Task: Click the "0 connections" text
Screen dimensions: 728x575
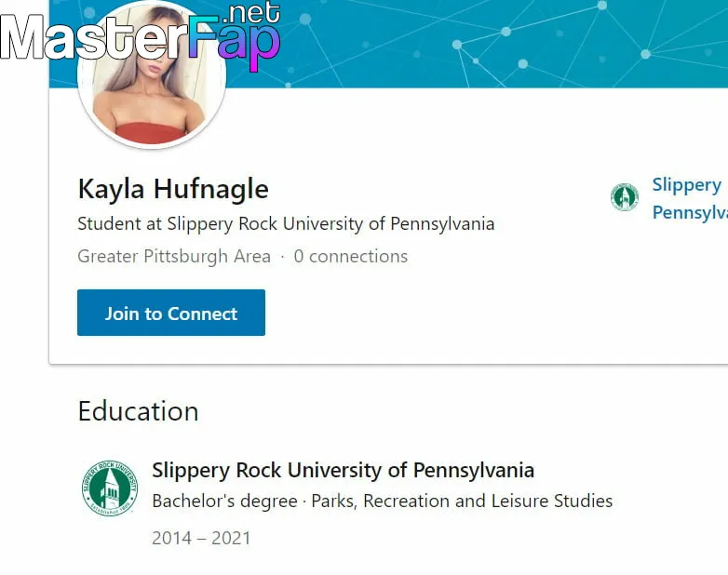Action: (351, 256)
